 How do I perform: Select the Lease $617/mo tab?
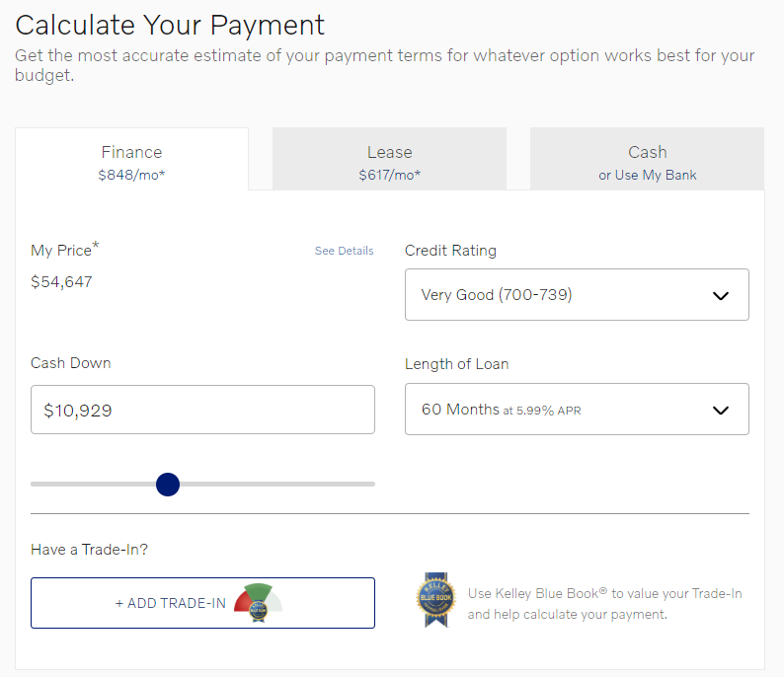pyautogui.click(x=389, y=162)
